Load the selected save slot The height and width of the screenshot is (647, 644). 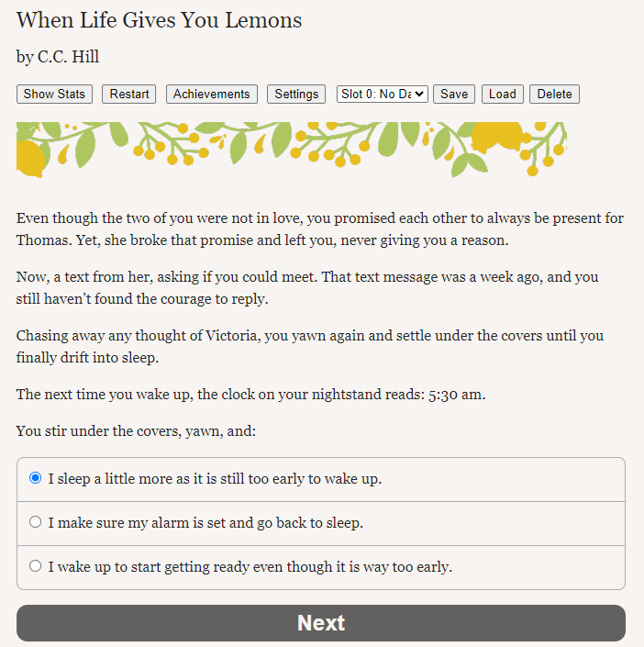(503, 95)
